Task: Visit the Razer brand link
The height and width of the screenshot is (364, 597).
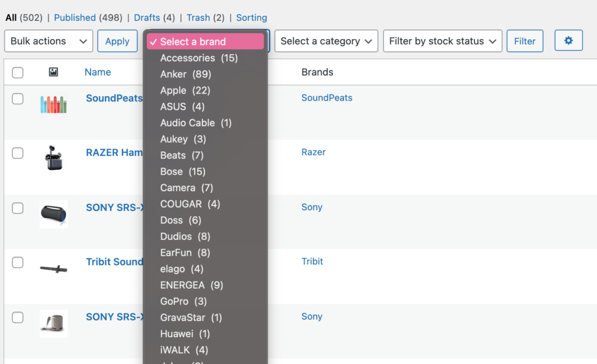Action: coord(313,152)
